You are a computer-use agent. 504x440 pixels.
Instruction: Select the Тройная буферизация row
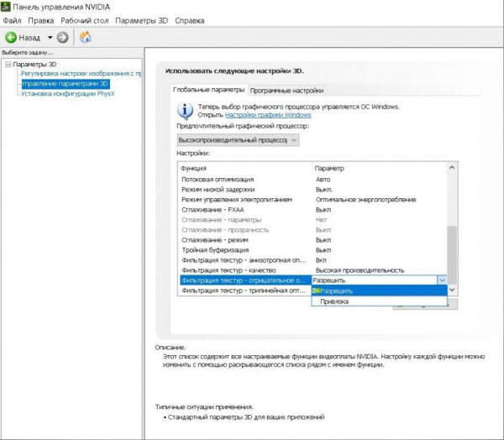(x=312, y=250)
